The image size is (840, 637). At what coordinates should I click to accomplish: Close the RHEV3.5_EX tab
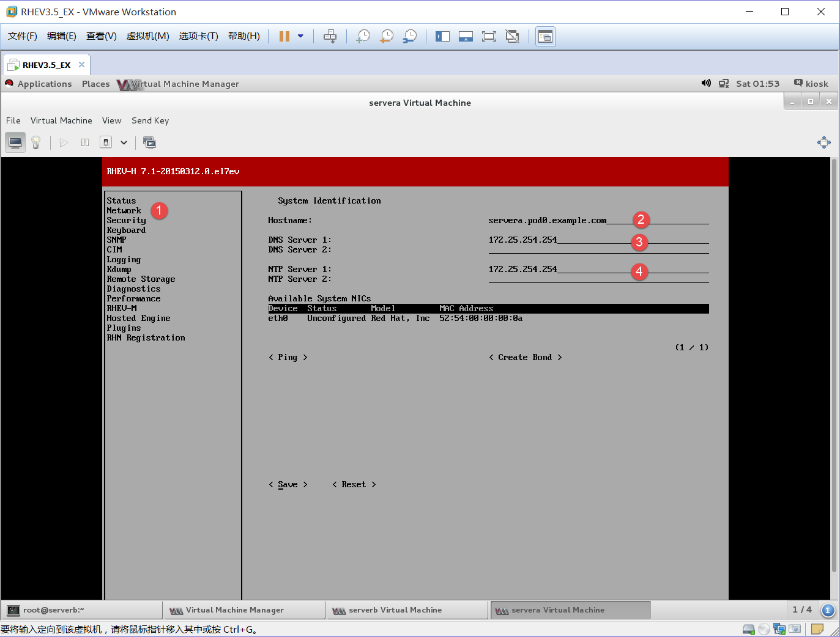pyautogui.click(x=81, y=64)
